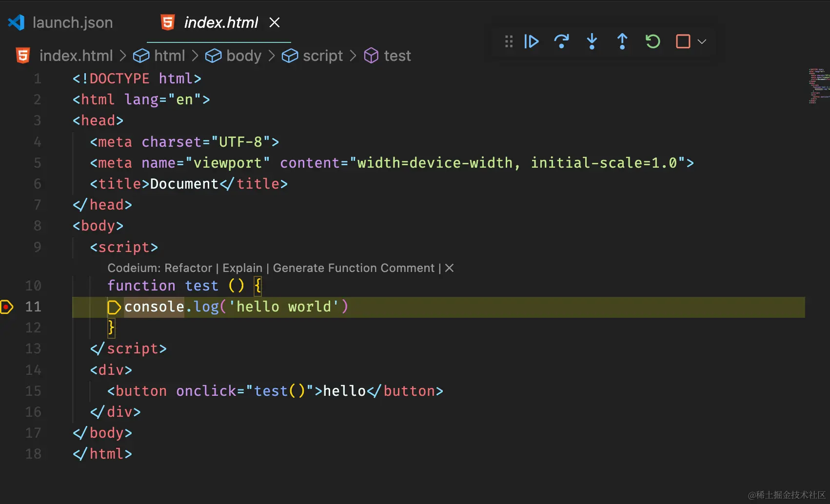The image size is (830, 504).
Task: Click Codeium Explain code lens
Action: tap(242, 268)
